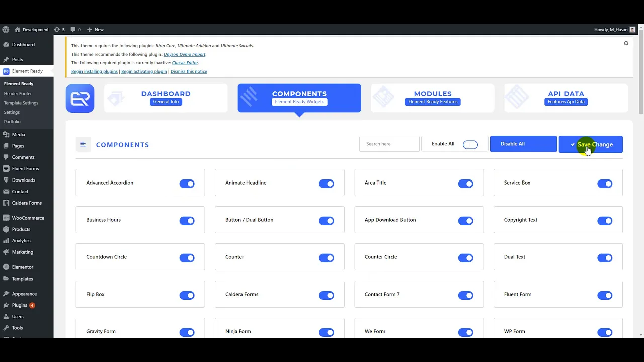Image resolution: width=644 pixels, height=362 pixels.
Task: Click Dismiss this notice link
Action: point(189,71)
